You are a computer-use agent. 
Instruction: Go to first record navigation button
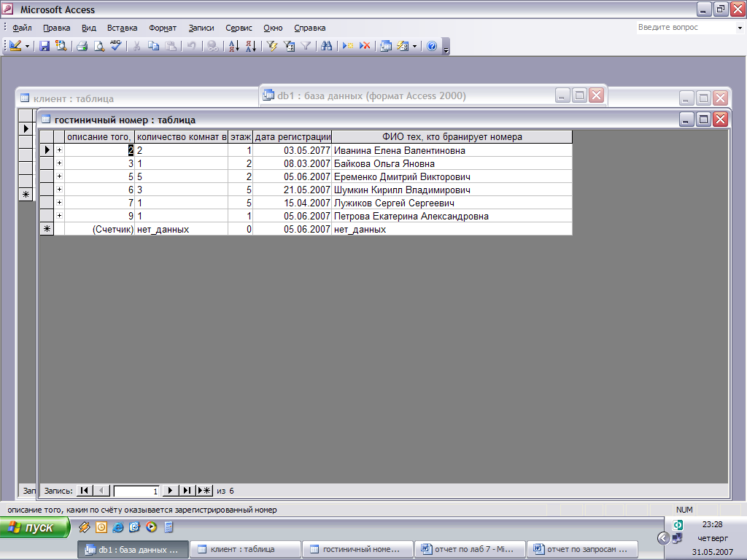pos(85,491)
